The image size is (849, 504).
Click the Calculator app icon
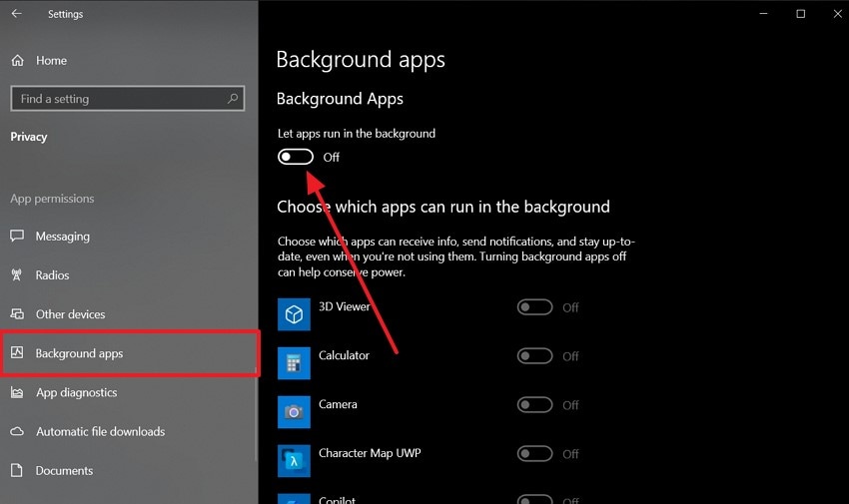click(294, 363)
